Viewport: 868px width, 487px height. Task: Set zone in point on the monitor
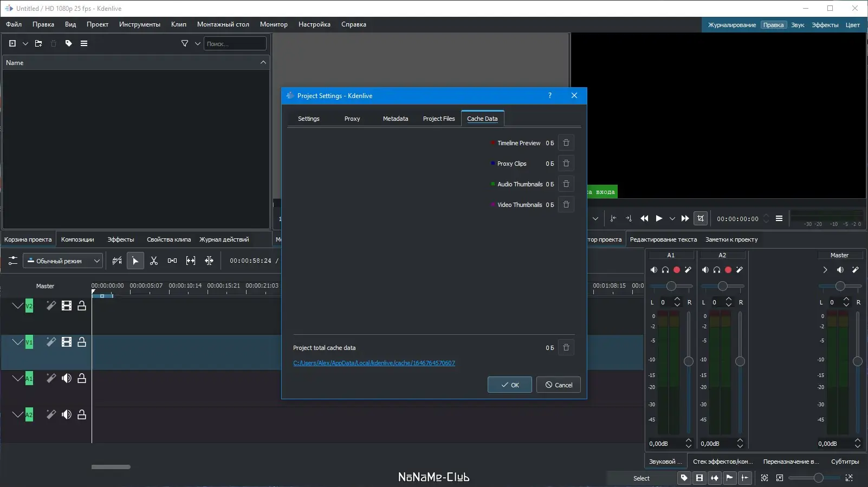click(613, 218)
